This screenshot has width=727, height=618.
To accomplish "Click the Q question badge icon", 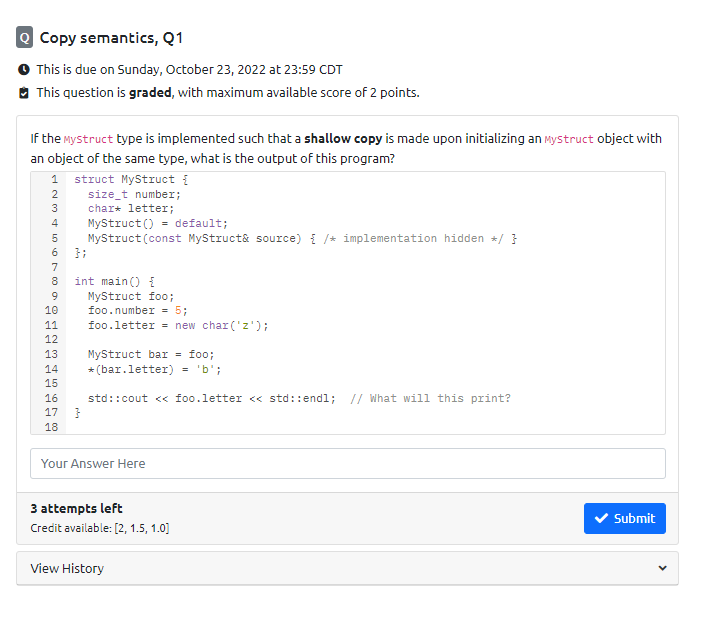I will 25,37.
